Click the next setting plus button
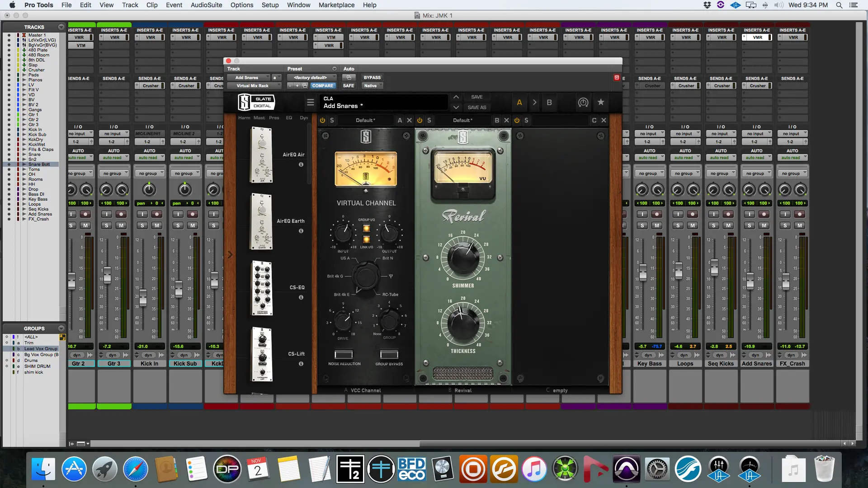 tap(297, 86)
